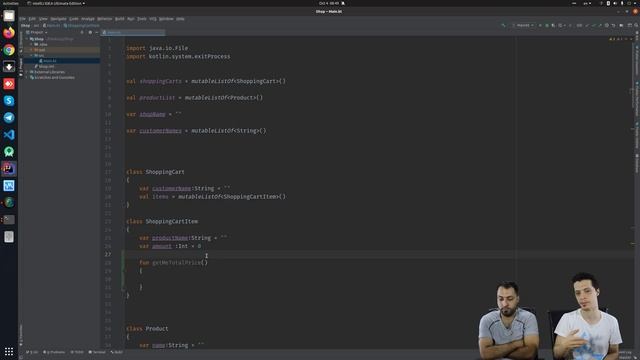Open the Build tool window tab

(x=116, y=352)
